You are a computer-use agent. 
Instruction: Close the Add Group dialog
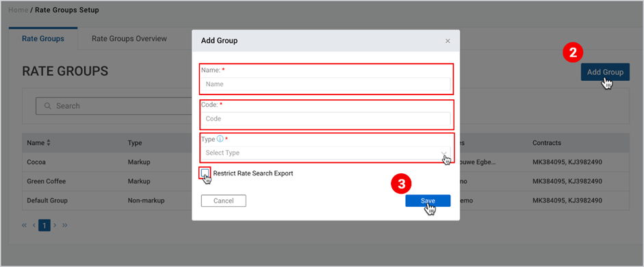pos(448,41)
